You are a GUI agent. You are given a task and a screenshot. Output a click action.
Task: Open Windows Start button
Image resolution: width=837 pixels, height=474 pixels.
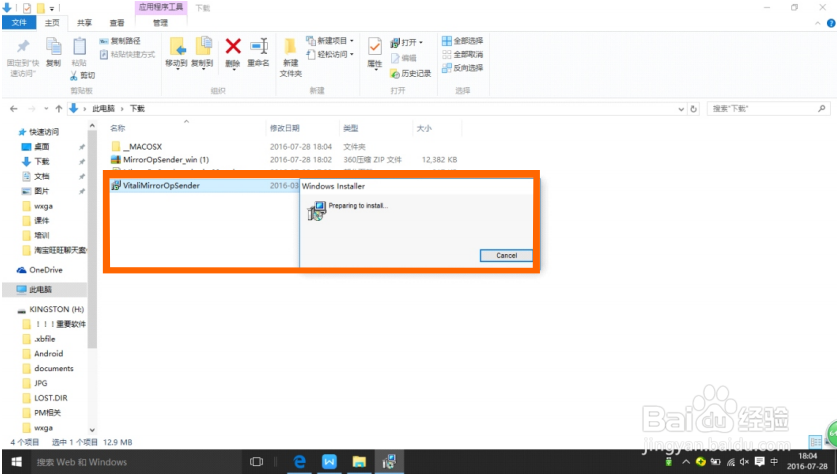point(16,462)
